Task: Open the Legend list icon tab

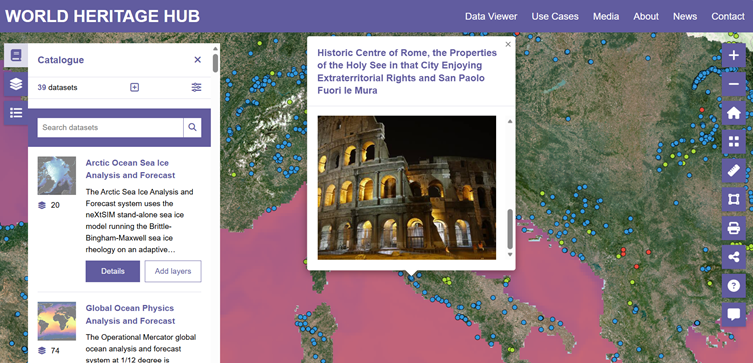Action: [x=16, y=113]
